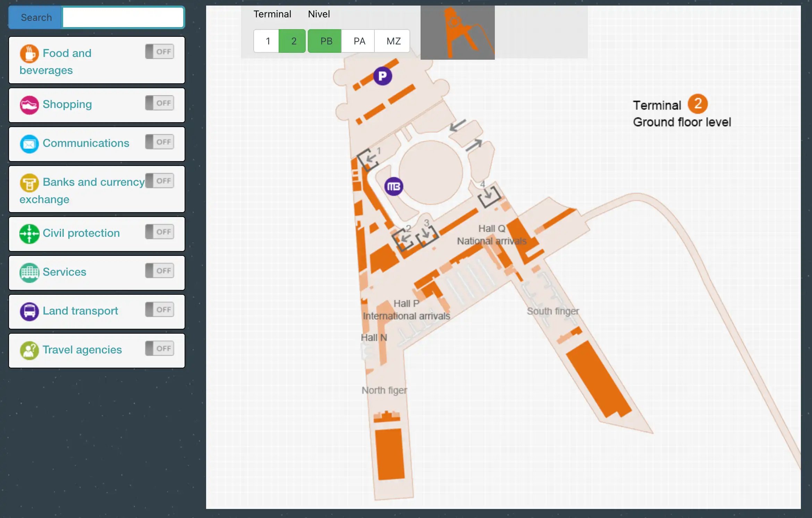Click the Banks and currency exchange ATM icon
Screen dimensions: 812x518
(29, 183)
